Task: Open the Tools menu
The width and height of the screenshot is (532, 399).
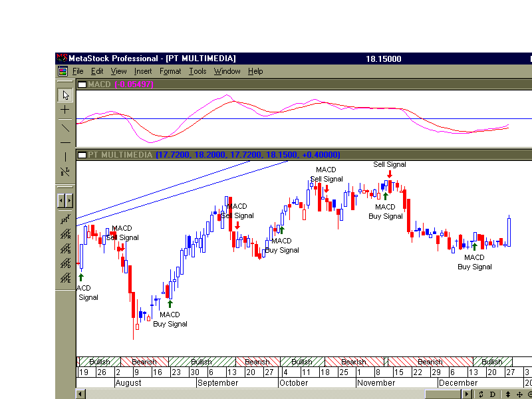Action: tap(198, 71)
